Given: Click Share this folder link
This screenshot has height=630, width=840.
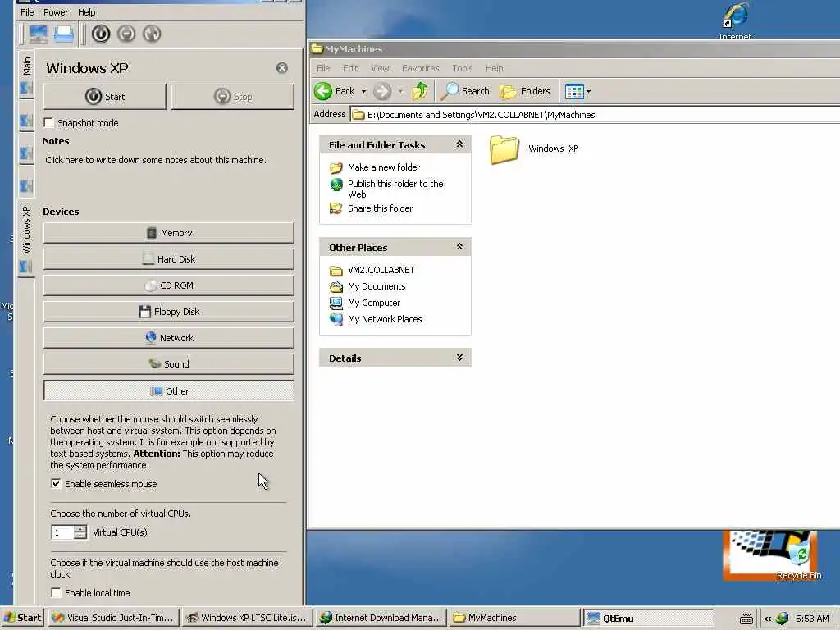Looking at the screenshot, I should point(380,208).
